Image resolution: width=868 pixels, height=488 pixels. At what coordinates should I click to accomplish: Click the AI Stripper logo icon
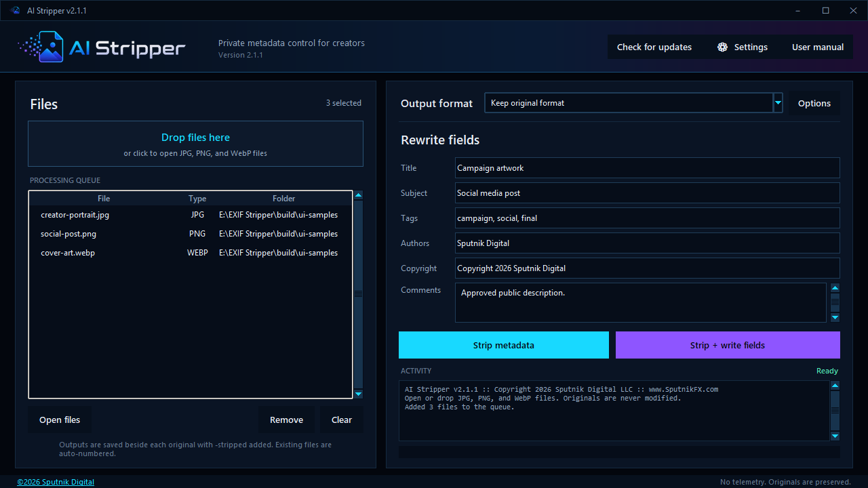pyautogui.click(x=42, y=47)
